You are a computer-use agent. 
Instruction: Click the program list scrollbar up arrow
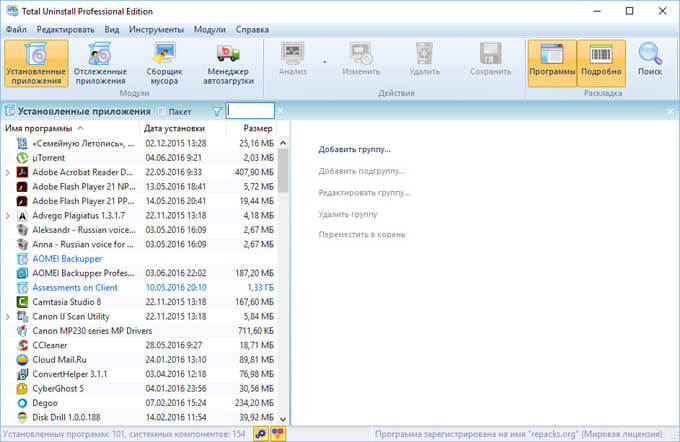pos(283,142)
